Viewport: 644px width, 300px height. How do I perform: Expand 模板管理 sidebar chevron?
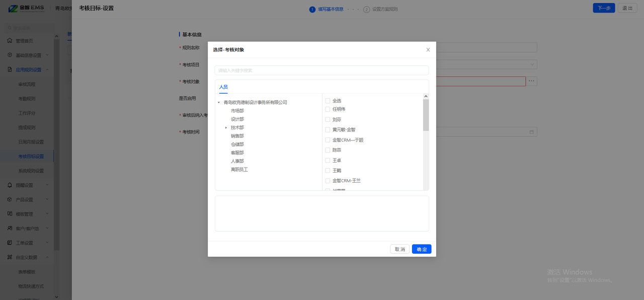(x=47, y=214)
